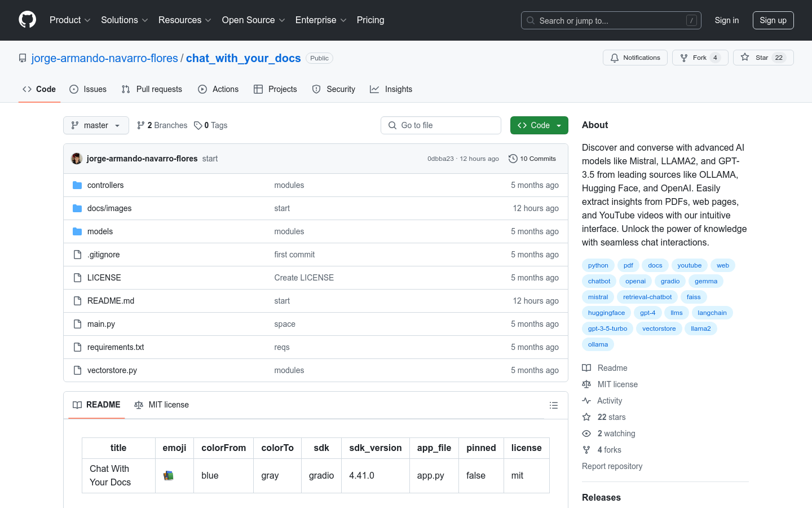Click the branch icon next to 2 Branches
This screenshot has width=812, height=508.
coord(141,125)
